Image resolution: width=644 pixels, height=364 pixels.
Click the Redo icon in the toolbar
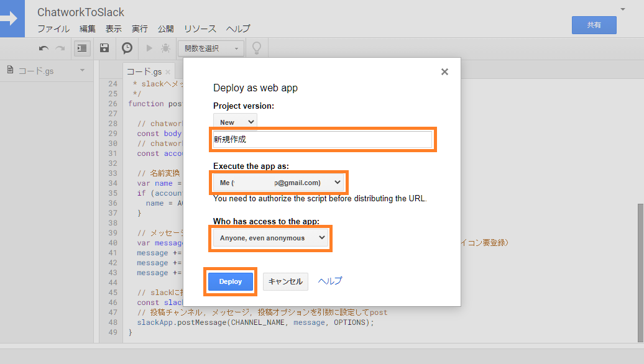60,48
